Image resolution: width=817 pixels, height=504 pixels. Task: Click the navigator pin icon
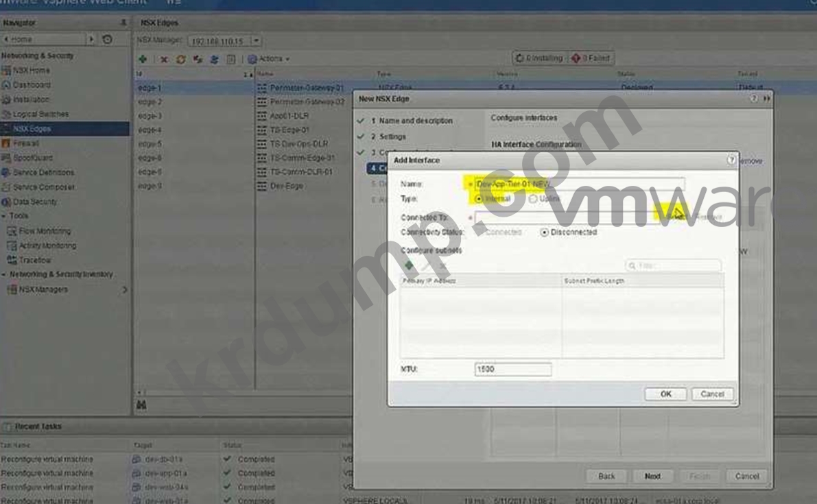click(123, 23)
